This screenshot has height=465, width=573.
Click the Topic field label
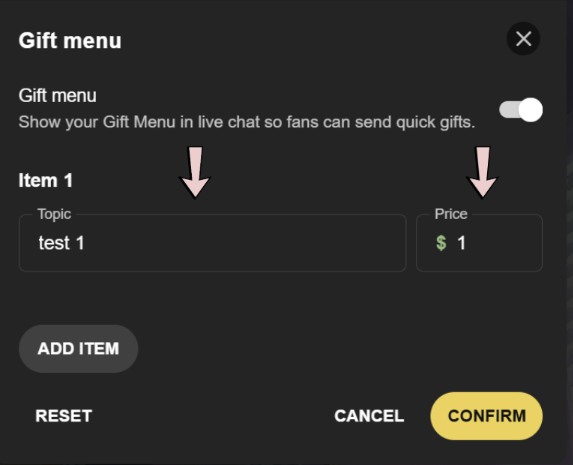click(x=54, y=214)
